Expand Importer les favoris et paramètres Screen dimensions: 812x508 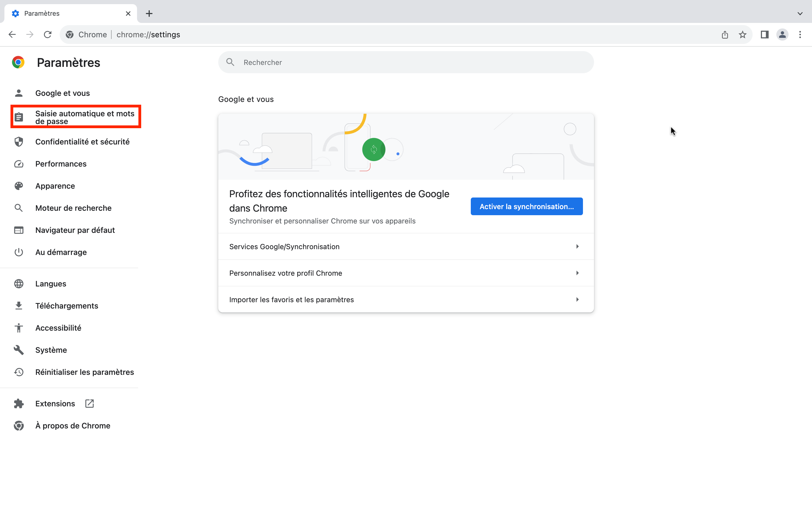(406, 300)
